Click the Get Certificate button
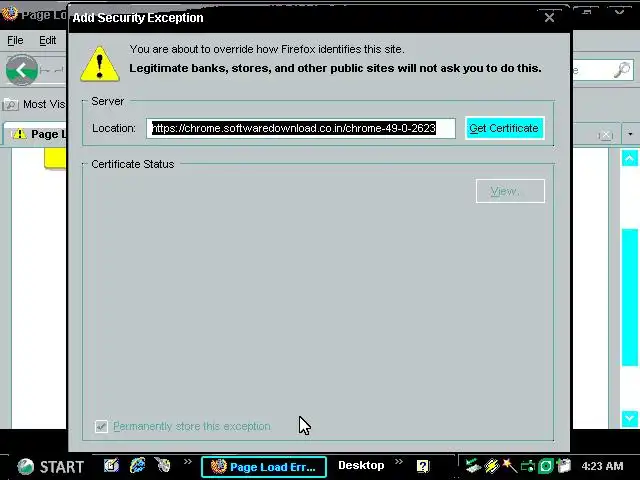 tap(504, 128)
